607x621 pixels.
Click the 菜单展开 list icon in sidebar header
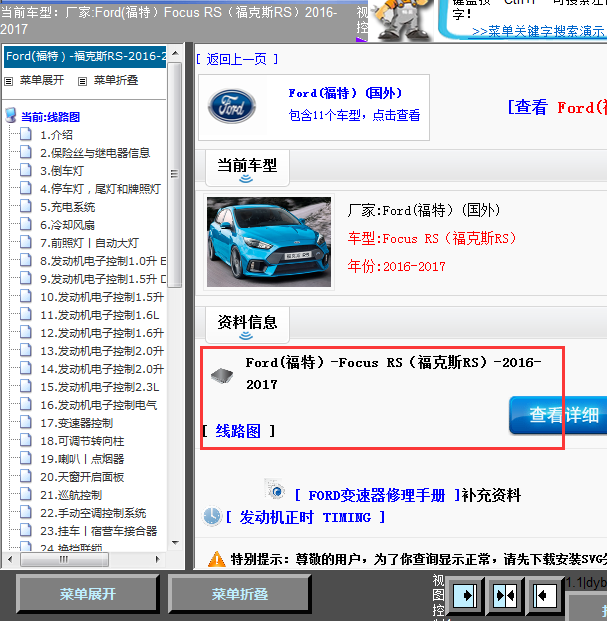point(9,81)
